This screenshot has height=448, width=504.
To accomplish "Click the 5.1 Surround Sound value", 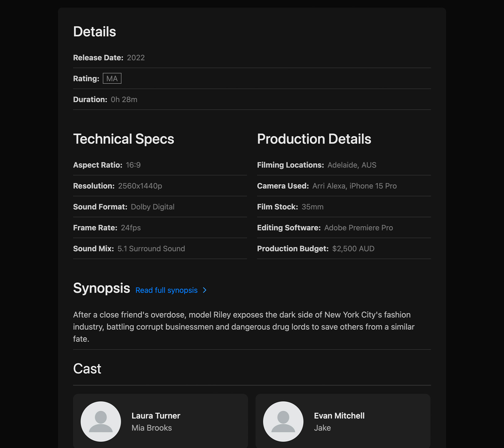I will click(151, 248).
